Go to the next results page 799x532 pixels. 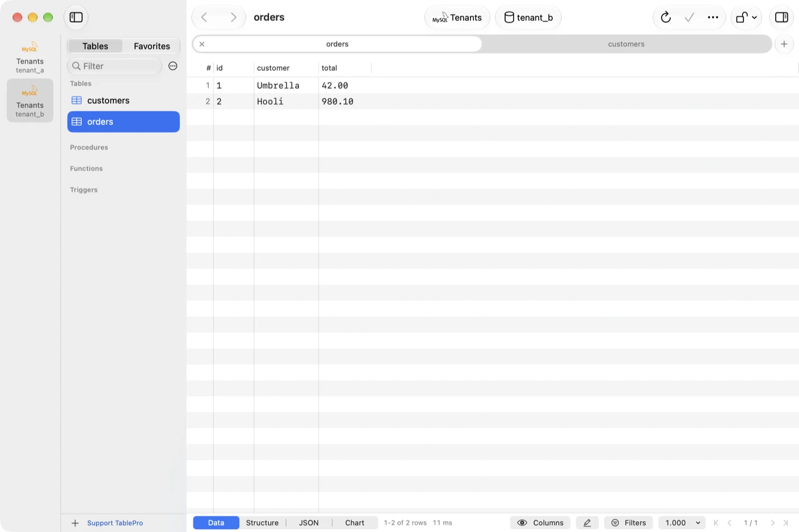pos(772,523)
